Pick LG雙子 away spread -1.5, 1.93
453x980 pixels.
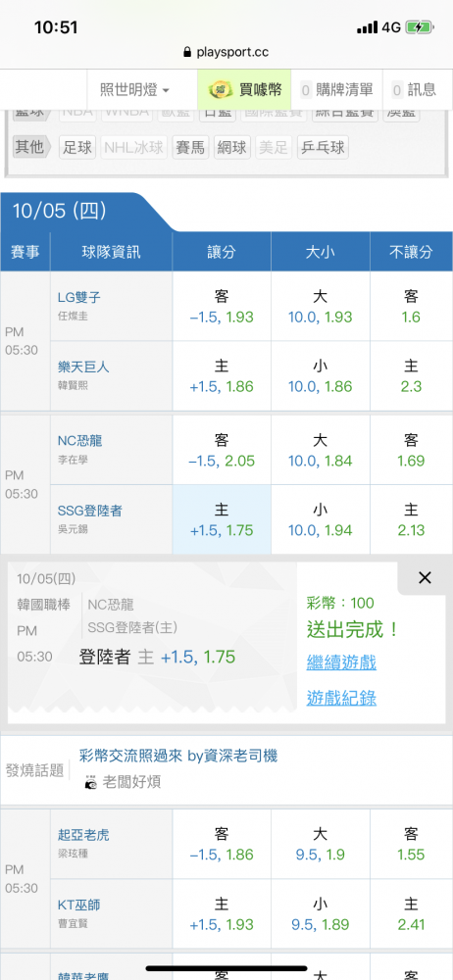(x=222, y=306)
